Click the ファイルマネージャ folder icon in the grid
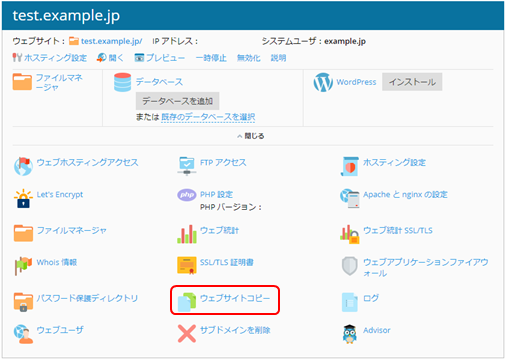This screenshot has height=360, width=506. pyautogui.click(x=23, y=233)
